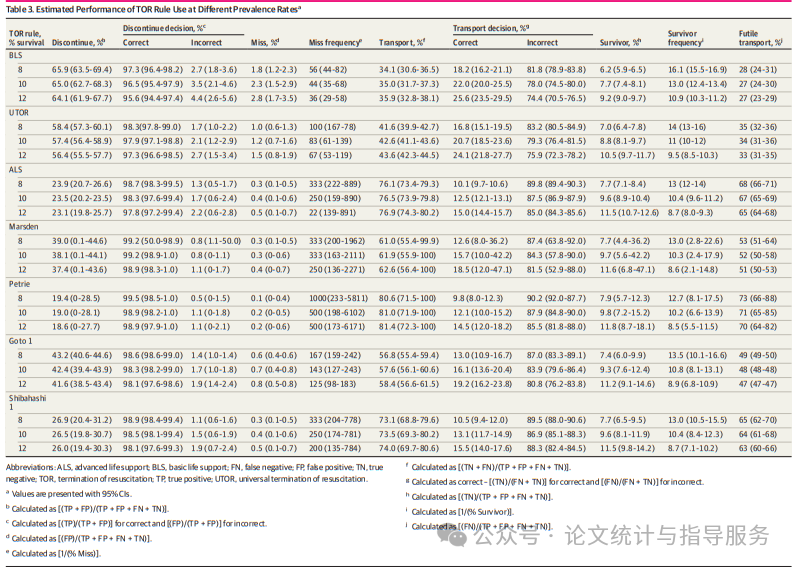The width and height of the screenshot is (795, 567).
Task: Select the 'Shibahashi 1' row group label
Action: click(27, 402)
